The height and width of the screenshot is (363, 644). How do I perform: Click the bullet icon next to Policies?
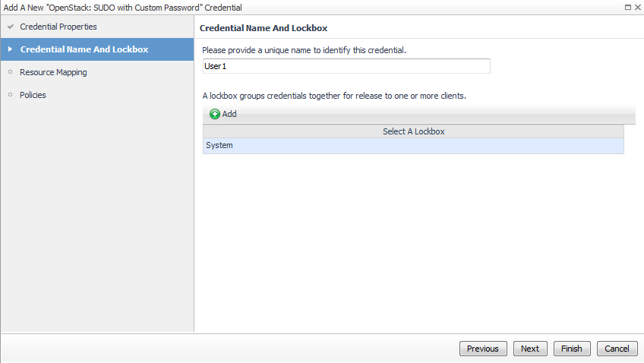(x=11, y=95)
